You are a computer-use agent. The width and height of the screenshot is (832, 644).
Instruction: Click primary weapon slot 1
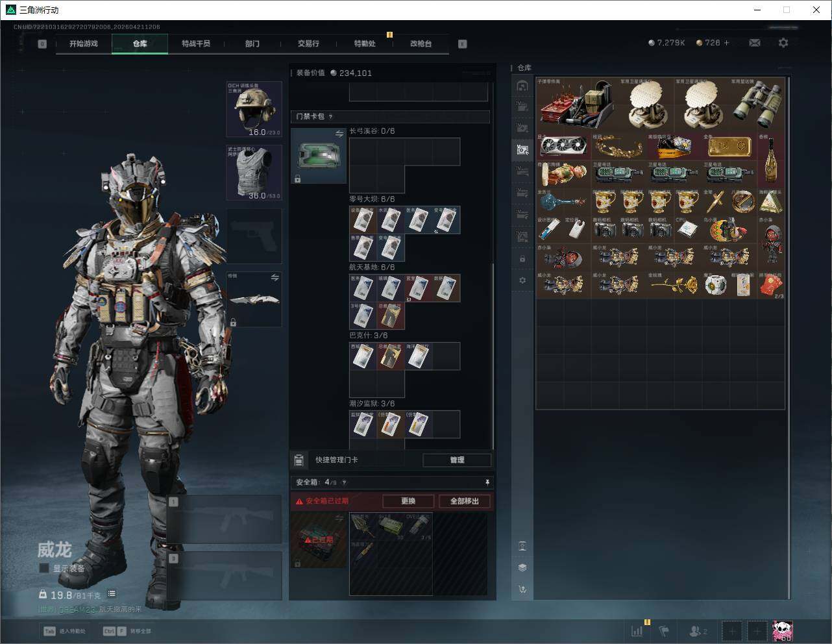pyautogui.click(x=225, y=519)
